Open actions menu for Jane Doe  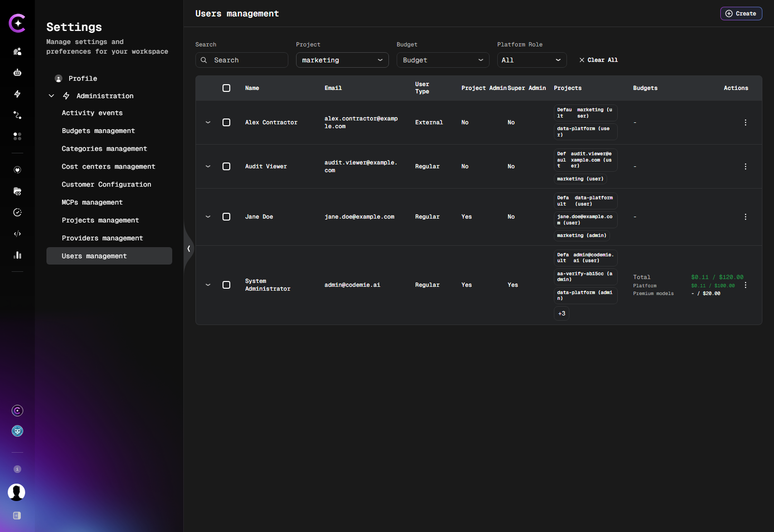pyautogui.click(x=745, y=217)
